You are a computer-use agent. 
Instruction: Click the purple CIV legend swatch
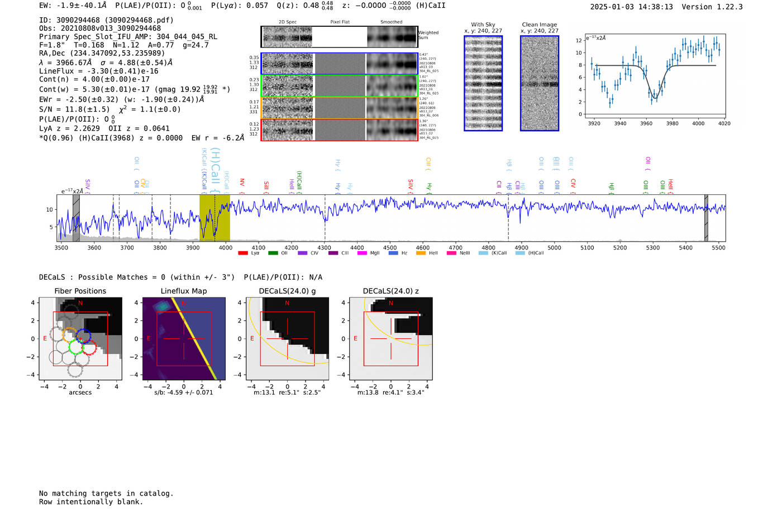pos(302,253)
